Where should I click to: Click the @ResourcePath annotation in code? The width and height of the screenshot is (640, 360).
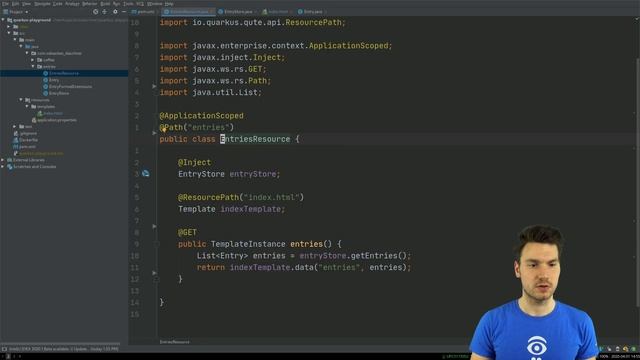[x=208, y=197]
